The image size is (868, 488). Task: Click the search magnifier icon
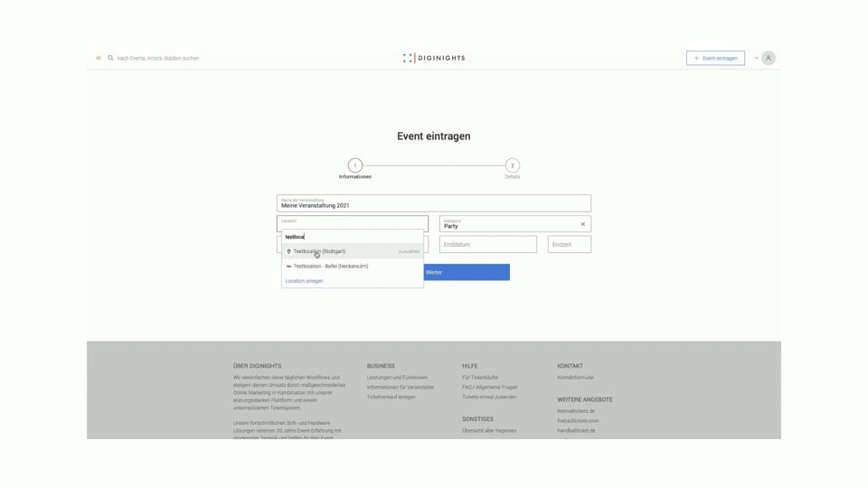[110, 58]
